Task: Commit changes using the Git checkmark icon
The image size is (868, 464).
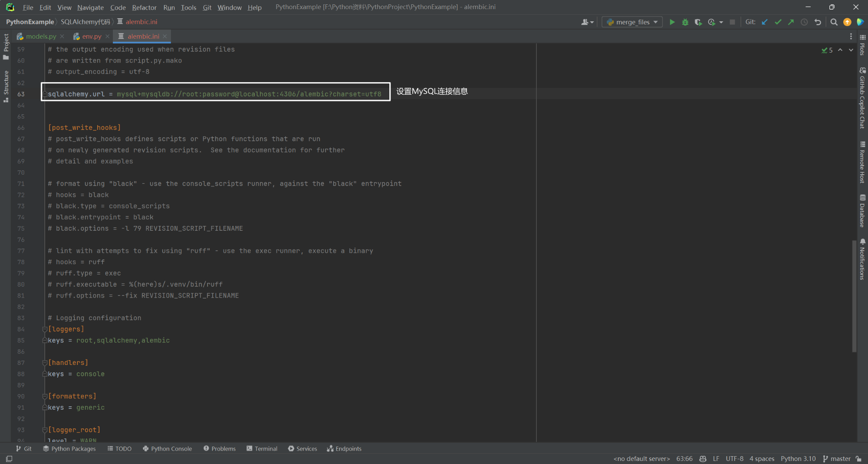Action: (778, 22)
